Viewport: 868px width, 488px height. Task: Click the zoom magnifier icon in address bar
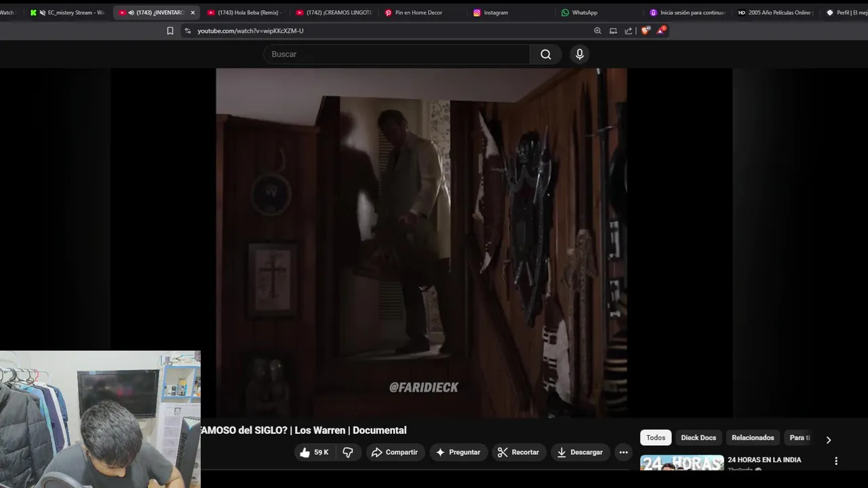point(597,30)
